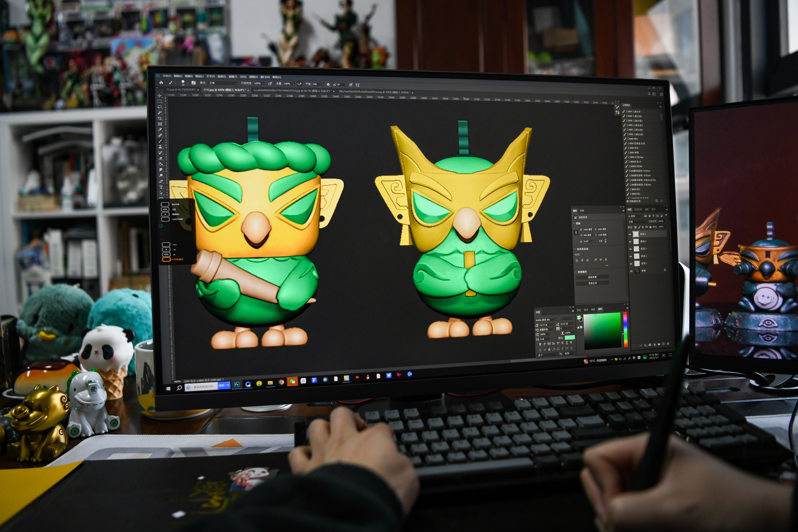Select the Horizontal Type tool
Image resolution: width=798 pixels, height=532 pixels.
point(161,187)
